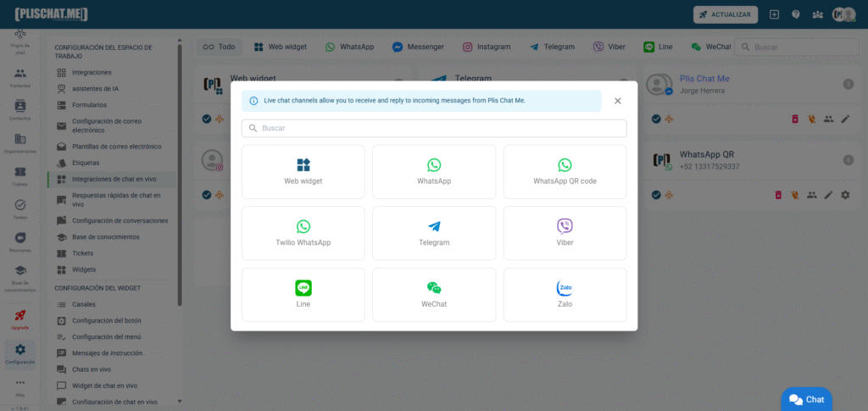Pick the WeChat channel tile in dialog
This screenshot has height=411, width=868.
click(434, 294)
